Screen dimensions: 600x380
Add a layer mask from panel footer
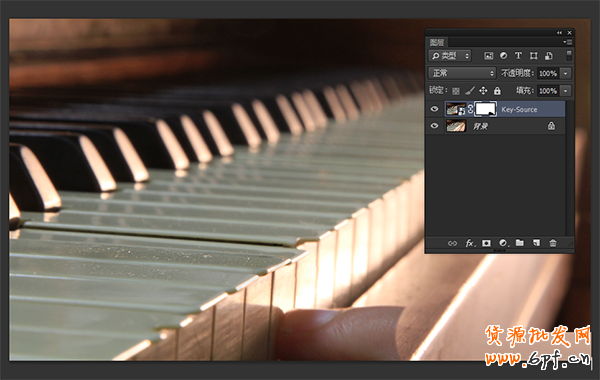click(x=486, y=243)
